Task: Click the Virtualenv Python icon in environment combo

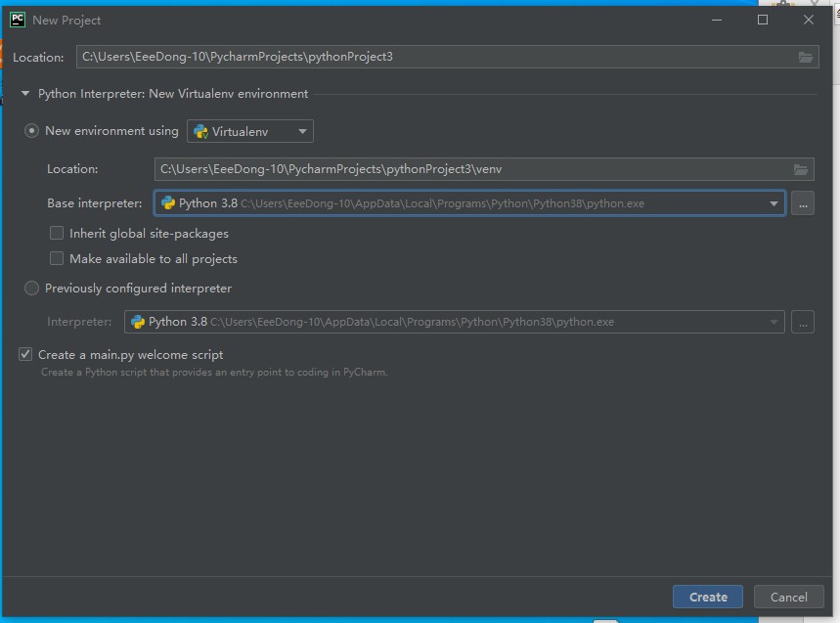Action: (x=200, y=131)
